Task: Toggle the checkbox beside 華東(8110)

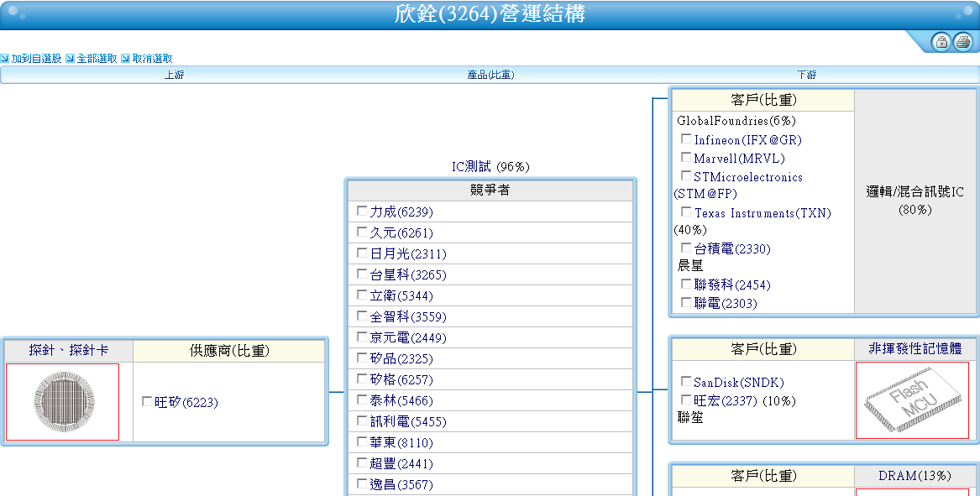Action: (x=362, y=441)
